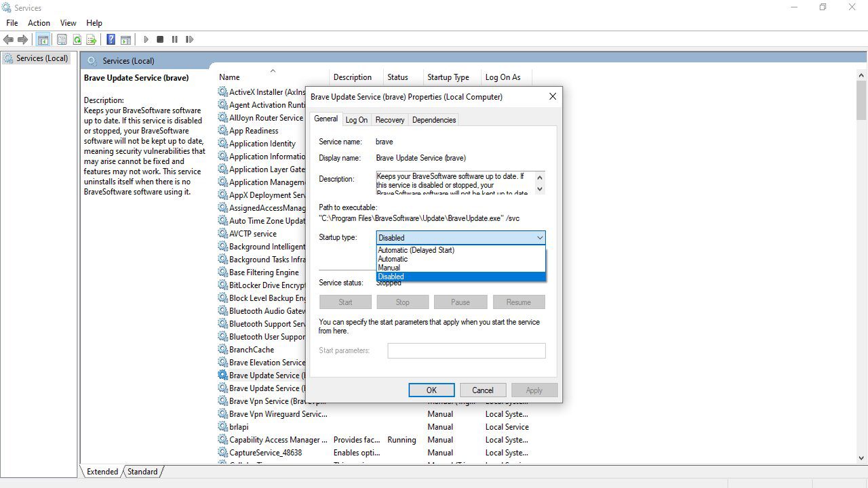Click the gear icon beside Application Identity
868x488 pixels.
click(x=223, y=144)
